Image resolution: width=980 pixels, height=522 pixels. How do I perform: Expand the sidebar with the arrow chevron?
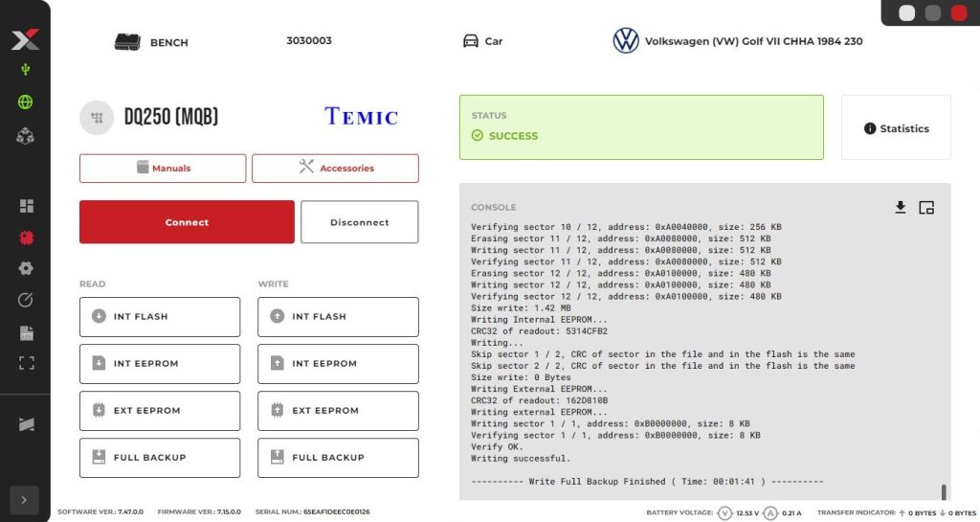coord(24,500)
